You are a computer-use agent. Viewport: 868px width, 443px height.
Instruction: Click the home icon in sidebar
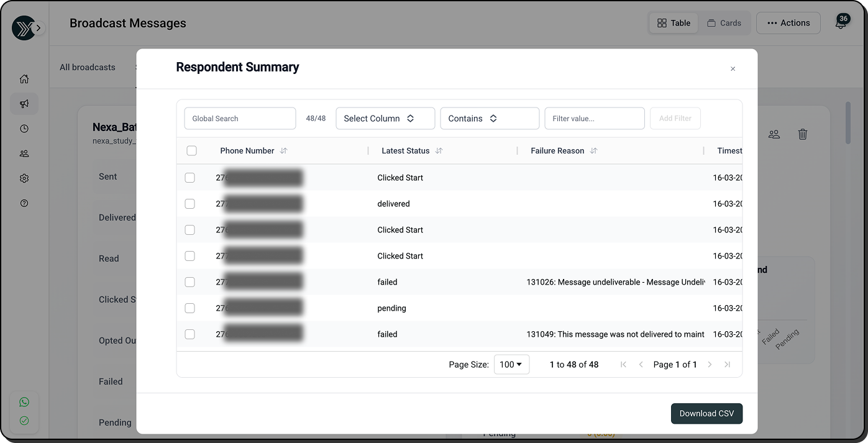(24, 79)
